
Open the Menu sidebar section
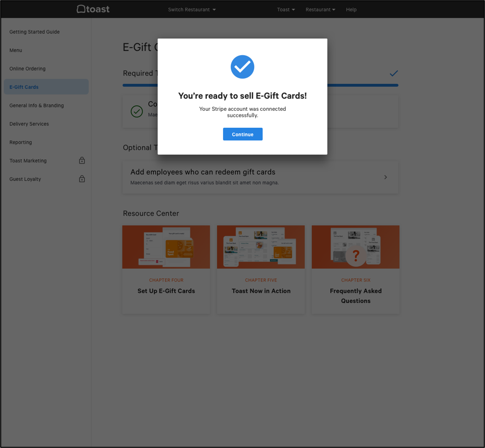click(x=15, y=51)
